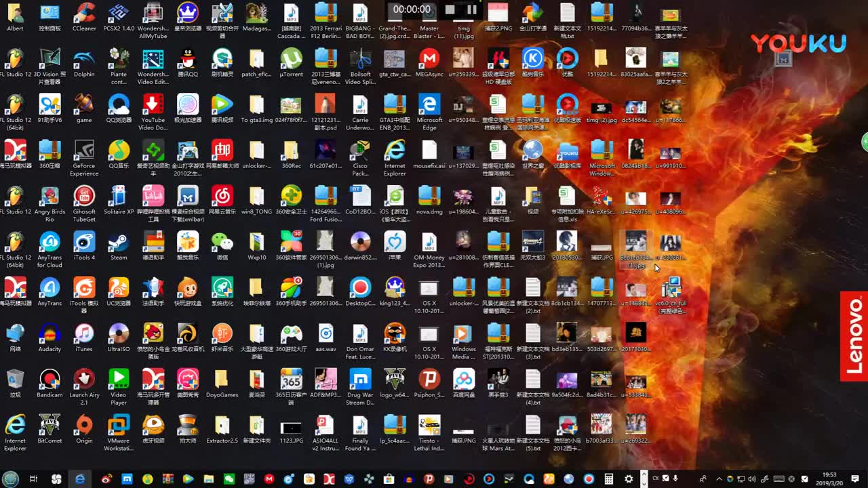Launch 腾讯QQ from the desktop

[188, 64]
